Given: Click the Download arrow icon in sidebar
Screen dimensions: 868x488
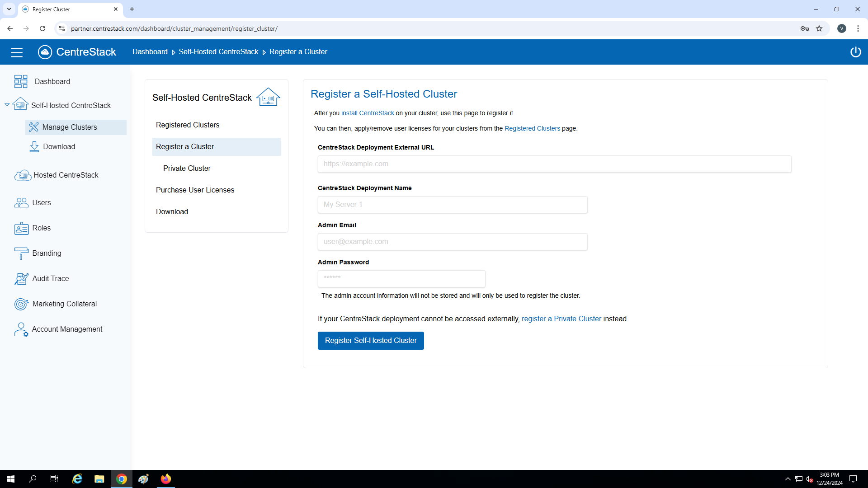Looking at the screenshot, I should pyautogui.click(x=34, y=146).
